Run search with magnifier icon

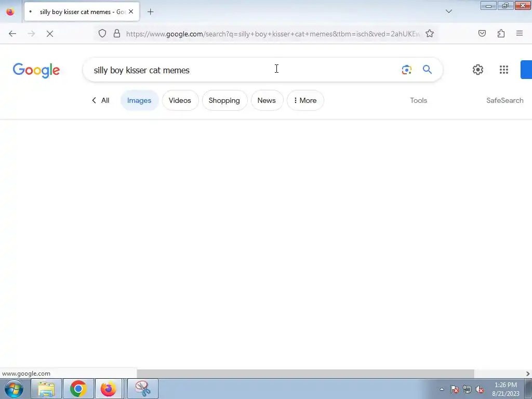point(427,70)
